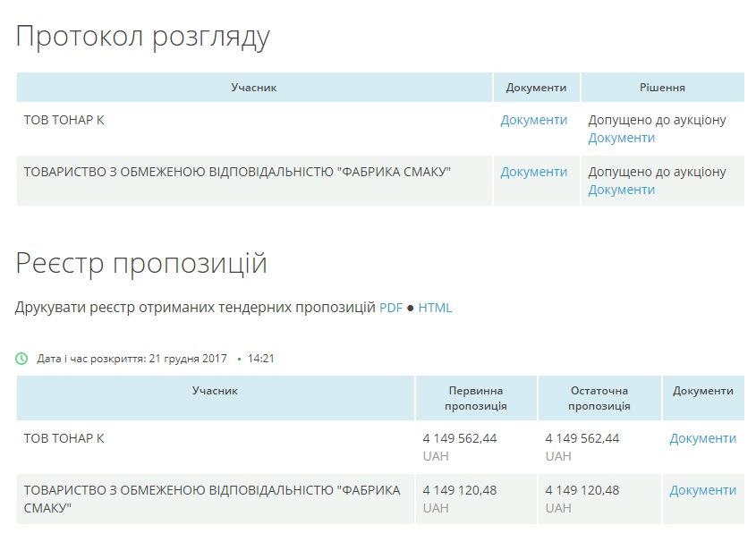Open ТОВ ТОНАР К documents in protocol Документи column
756x559 pixels.
point(533,120)
